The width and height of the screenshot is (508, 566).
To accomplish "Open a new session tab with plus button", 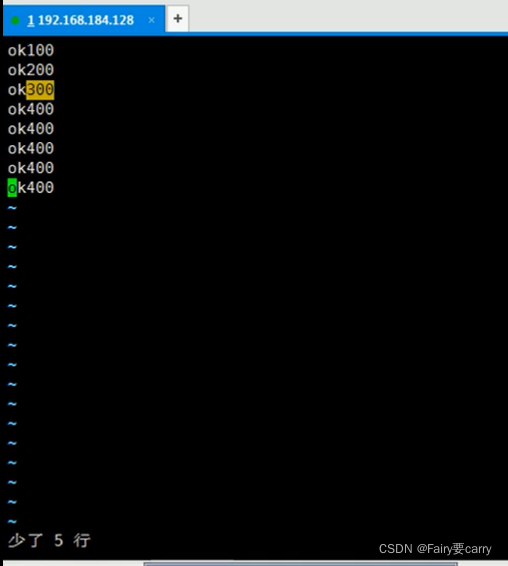I will coord(178,18).
